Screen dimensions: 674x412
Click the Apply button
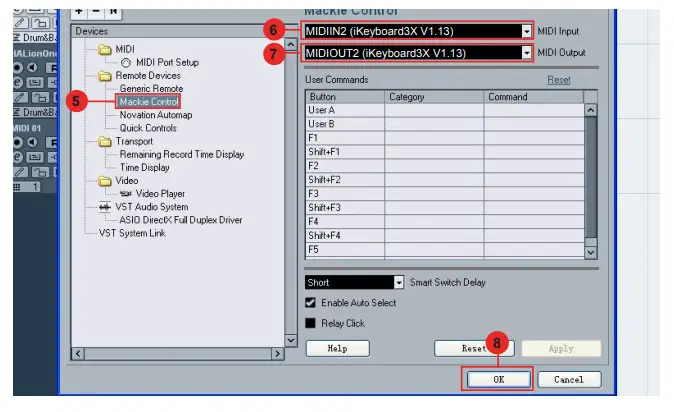[561, 348]
